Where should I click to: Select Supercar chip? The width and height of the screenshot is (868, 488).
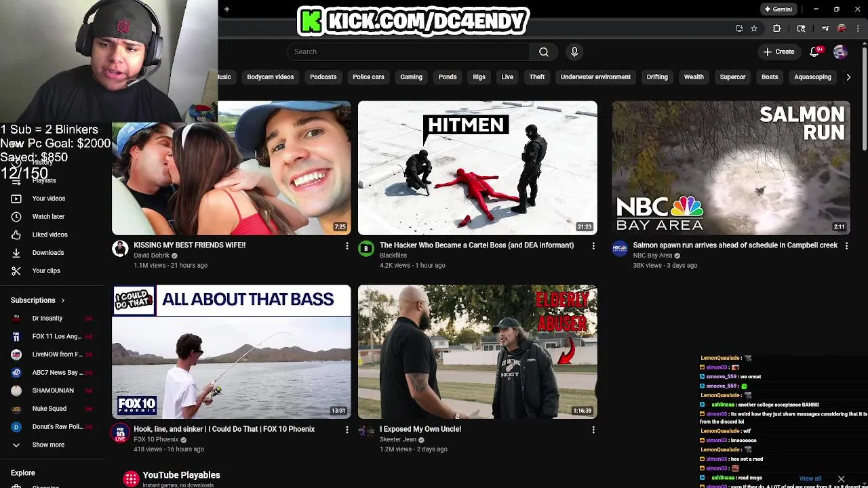tap(732, 77)
